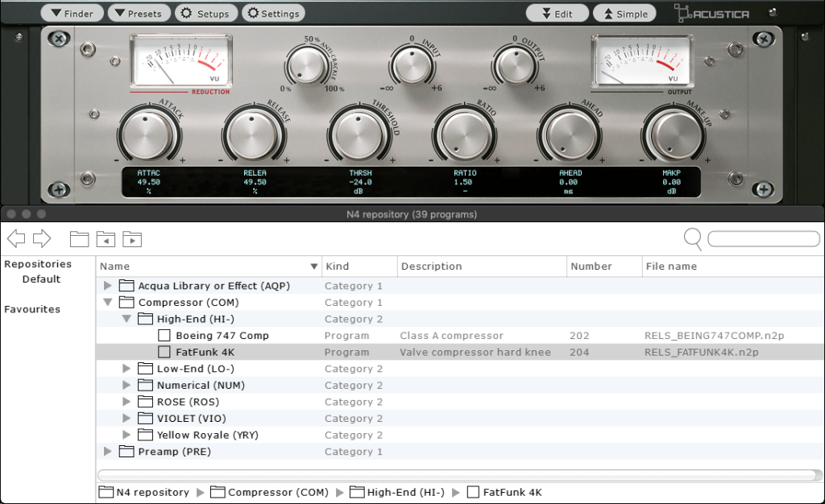Click the forward navigation arrow in the repository browser
Image resolution: width=825 pixels, height=504 pixels.
(x=40, y=238)
